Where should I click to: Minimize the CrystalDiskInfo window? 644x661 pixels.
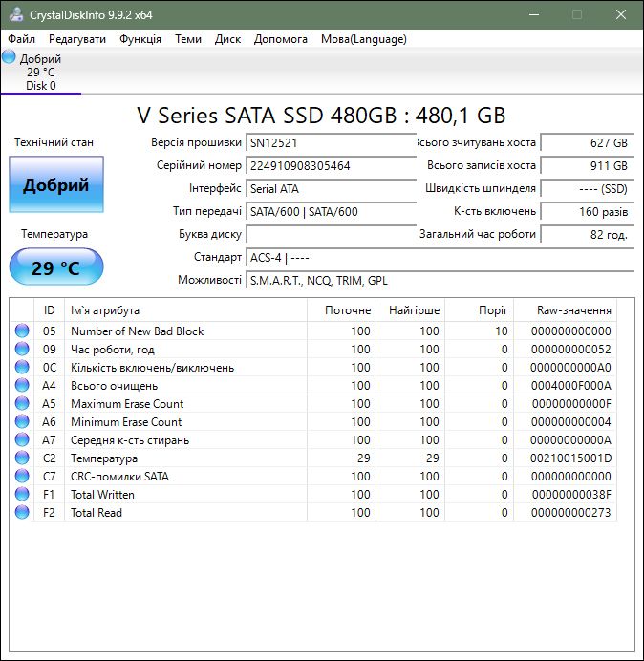click(534, 14)
